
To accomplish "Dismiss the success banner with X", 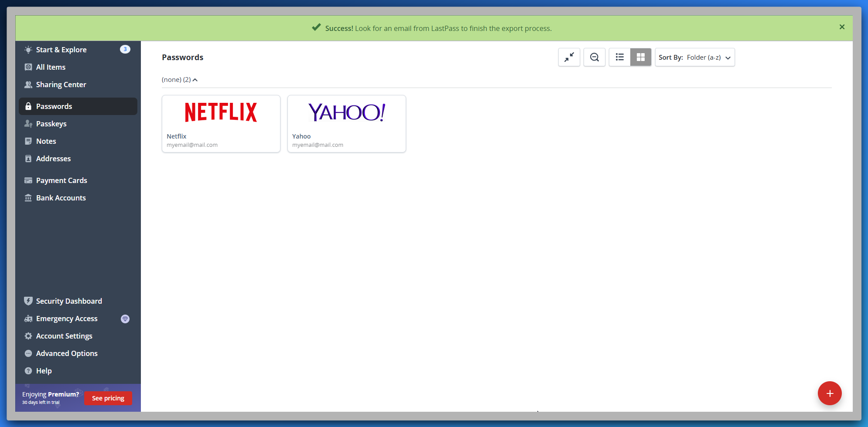I will tap(842, 27).
